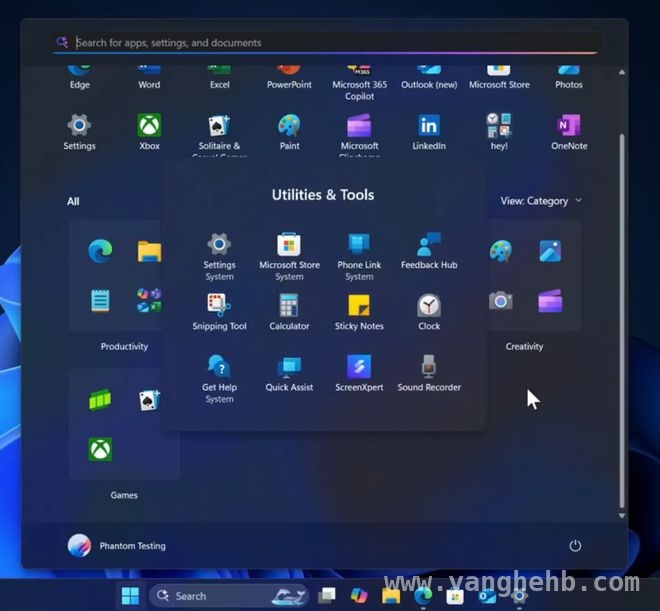Screen dimensions: 660x611
Task: Click the Outlook (new) label
Action: [x=429, y=85]
